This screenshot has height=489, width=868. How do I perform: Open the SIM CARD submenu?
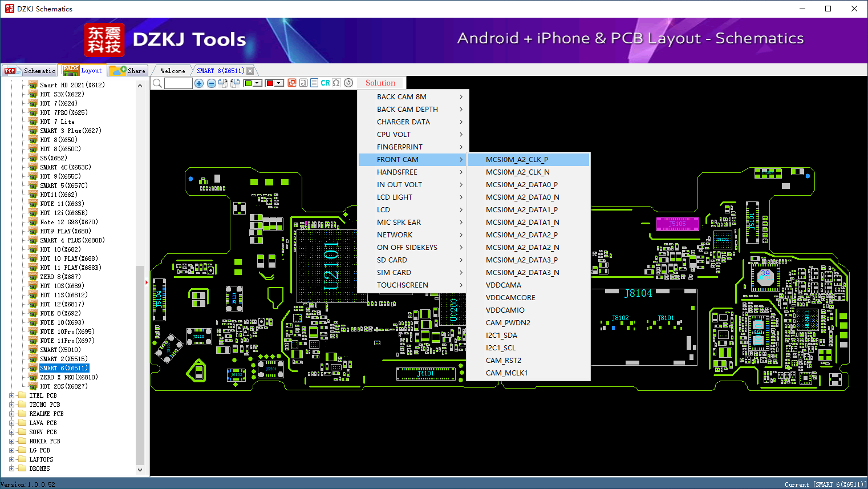(413, 273)
